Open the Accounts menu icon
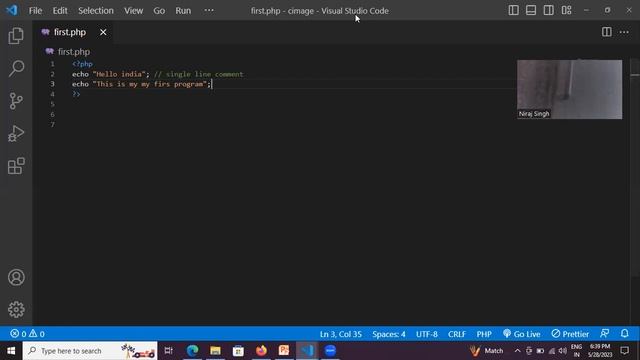This screenshot has height=360, width=640. pyautogui.click(x=16, y=278)
